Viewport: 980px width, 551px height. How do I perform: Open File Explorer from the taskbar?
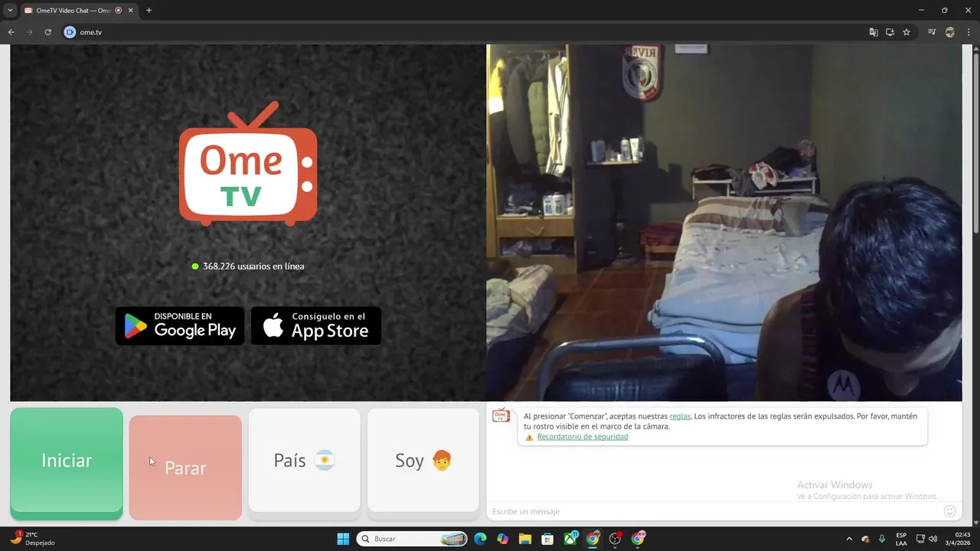pyautogui.click(x=525, y=539)
